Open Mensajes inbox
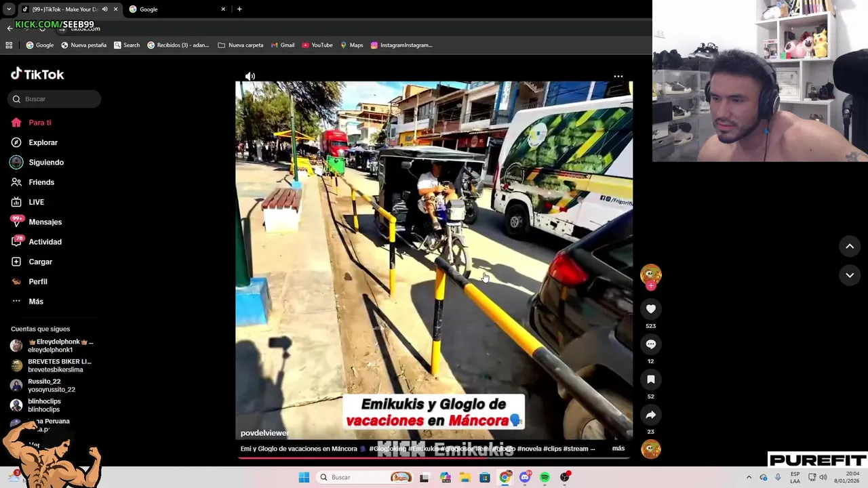The width and height of the screenshot is (868, 488). click(37, 222)
